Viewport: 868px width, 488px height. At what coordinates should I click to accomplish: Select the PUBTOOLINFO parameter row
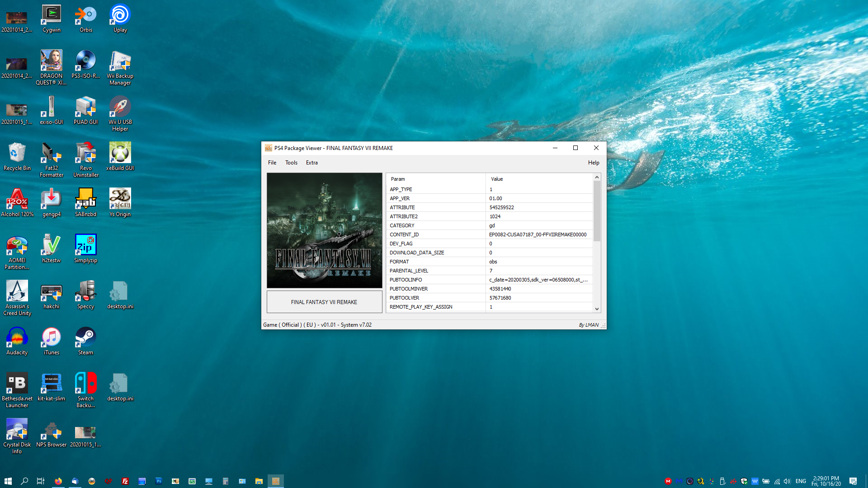coord(490,280)
